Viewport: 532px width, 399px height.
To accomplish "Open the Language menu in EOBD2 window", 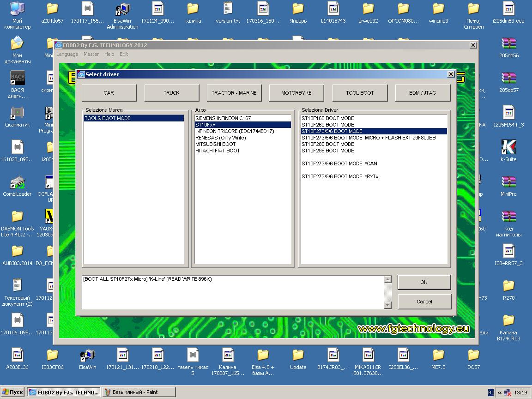I will click(x=67, y=54).
